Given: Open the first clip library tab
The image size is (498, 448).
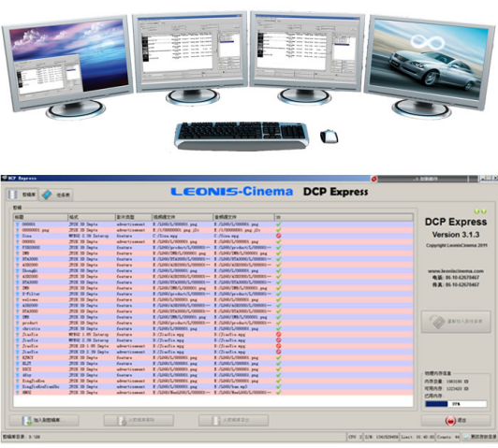Looking at the screenshot, I should coord(22,195).
